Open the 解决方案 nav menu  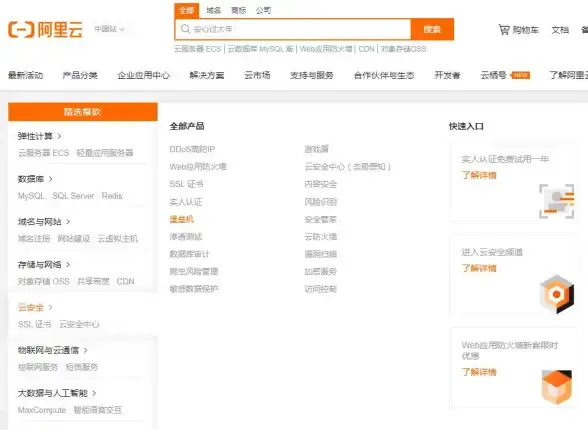coord(207,75)
